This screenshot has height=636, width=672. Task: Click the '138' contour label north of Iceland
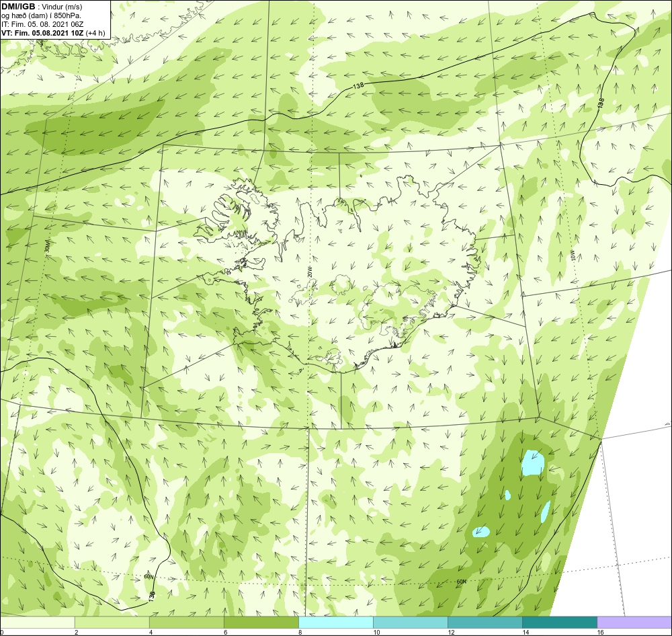(358, 86)
